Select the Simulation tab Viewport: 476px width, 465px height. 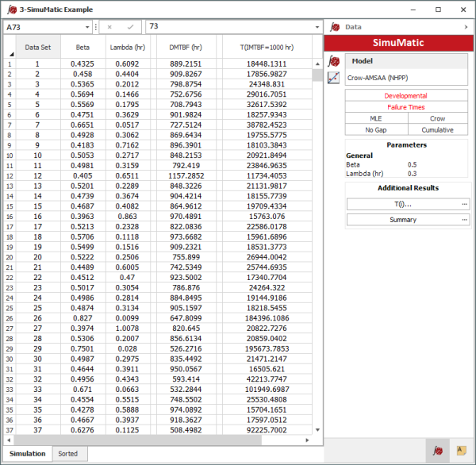pyautogui.click(x=28, y=453)
